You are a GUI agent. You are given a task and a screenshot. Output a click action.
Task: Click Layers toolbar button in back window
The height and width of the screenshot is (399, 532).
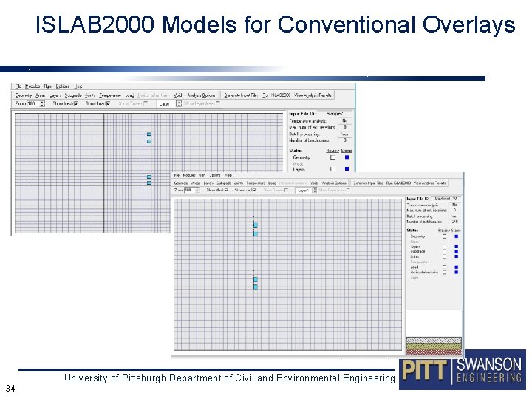(x=55, y=95)
